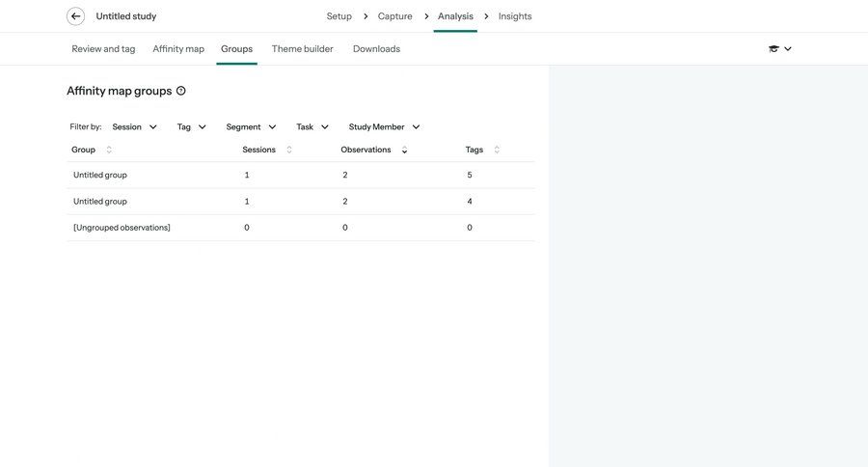The height and width of the screenshot is (467, 868).
Task: Open the graduation cap help menu
Action: click(x=779, y=49)
